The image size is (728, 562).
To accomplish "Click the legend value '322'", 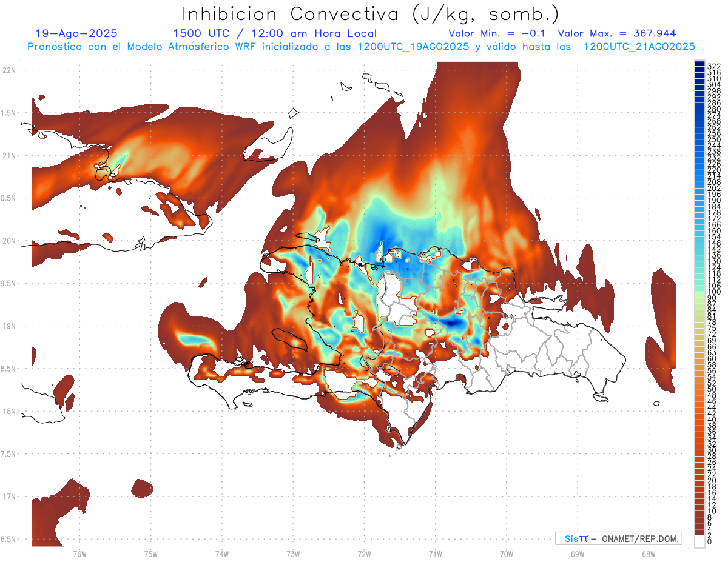I will click(714, 65).
